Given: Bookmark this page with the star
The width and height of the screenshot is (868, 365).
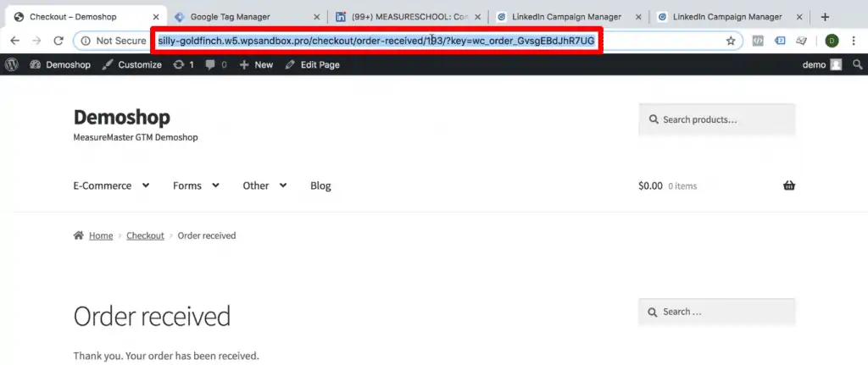Looking at the screenshot, I should point(731,41).
